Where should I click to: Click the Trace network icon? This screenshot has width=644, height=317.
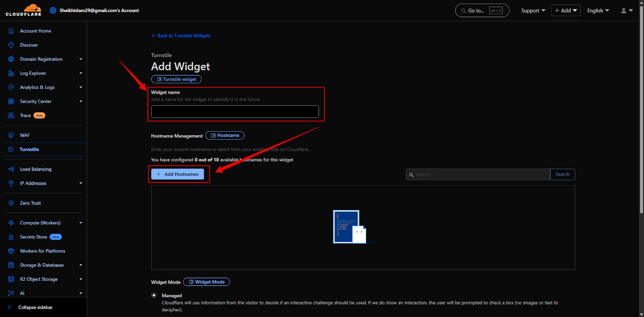(11, 115)
